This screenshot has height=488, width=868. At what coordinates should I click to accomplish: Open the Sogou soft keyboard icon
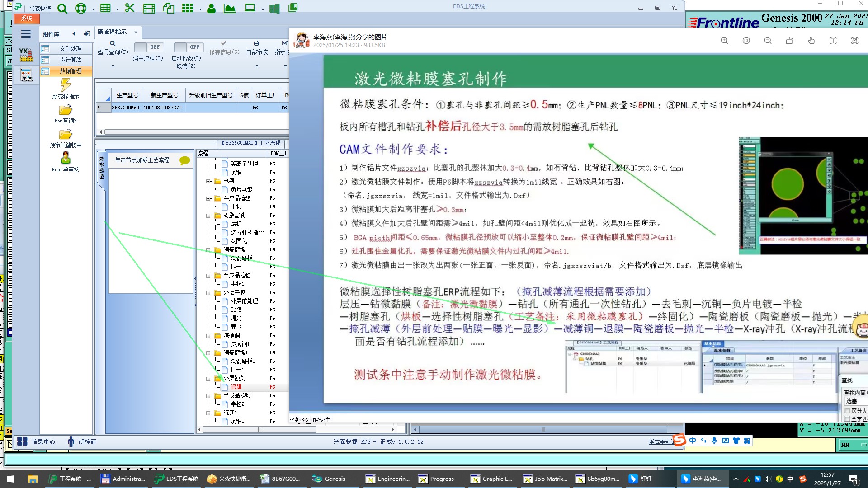[725, 441]
